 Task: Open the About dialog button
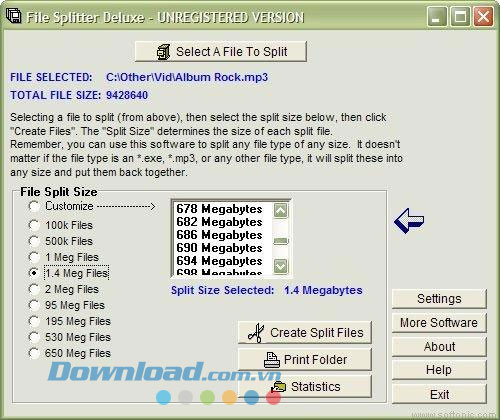point(439,347)
